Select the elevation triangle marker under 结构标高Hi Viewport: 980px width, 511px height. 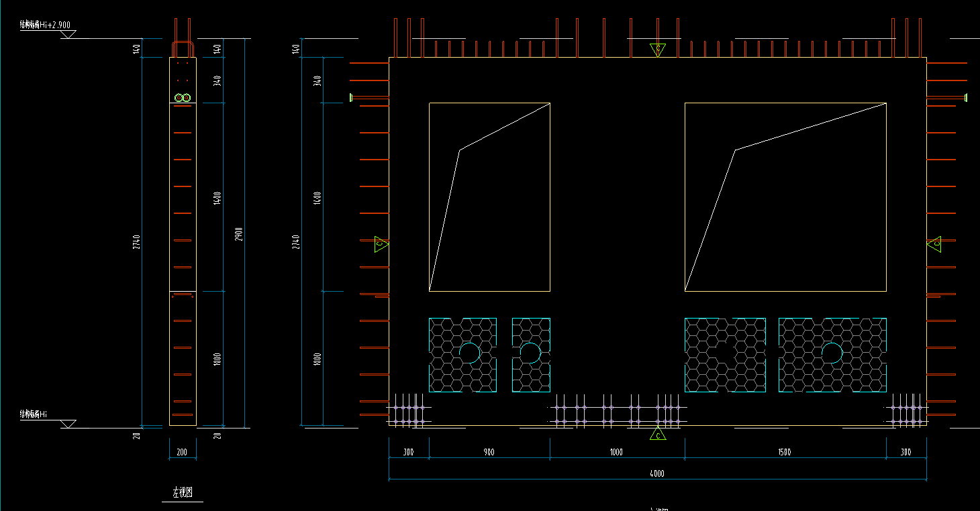tap(68, 424)
